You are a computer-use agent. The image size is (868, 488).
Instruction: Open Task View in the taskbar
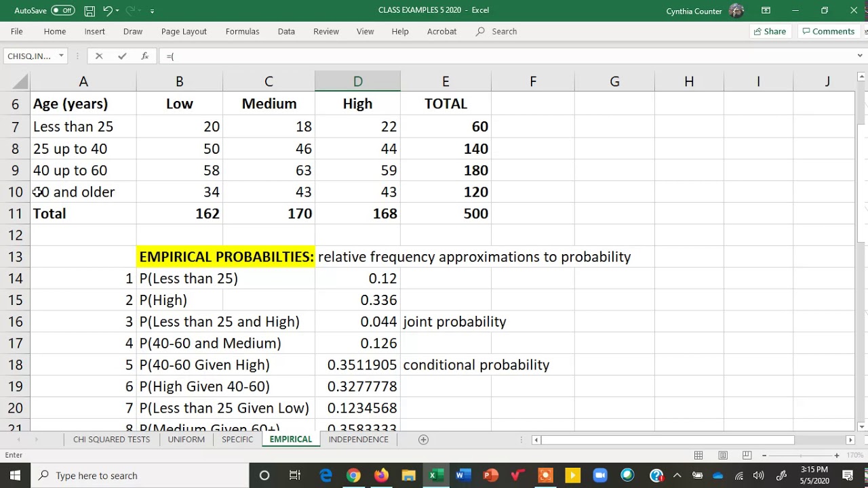[295, 475]
